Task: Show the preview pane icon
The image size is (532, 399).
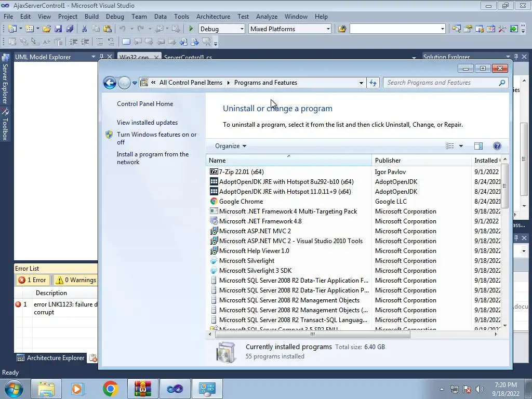Action: pos(478,146)
